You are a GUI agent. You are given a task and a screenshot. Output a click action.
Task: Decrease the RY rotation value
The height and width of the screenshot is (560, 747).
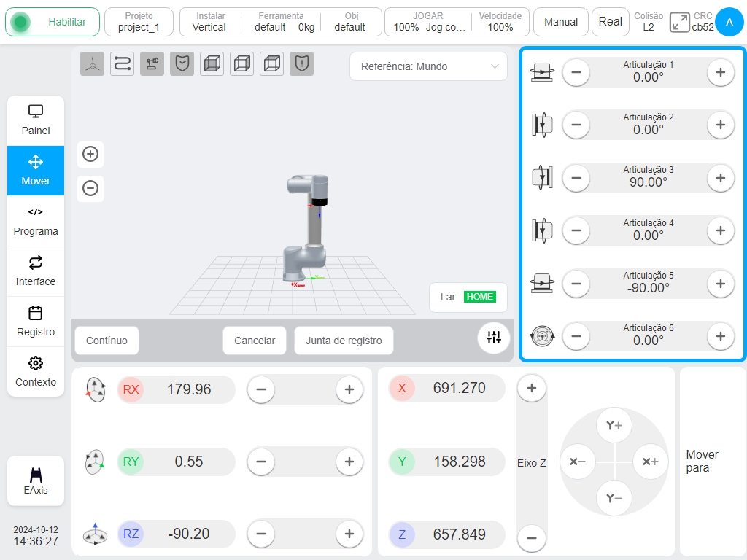point(261,462)
